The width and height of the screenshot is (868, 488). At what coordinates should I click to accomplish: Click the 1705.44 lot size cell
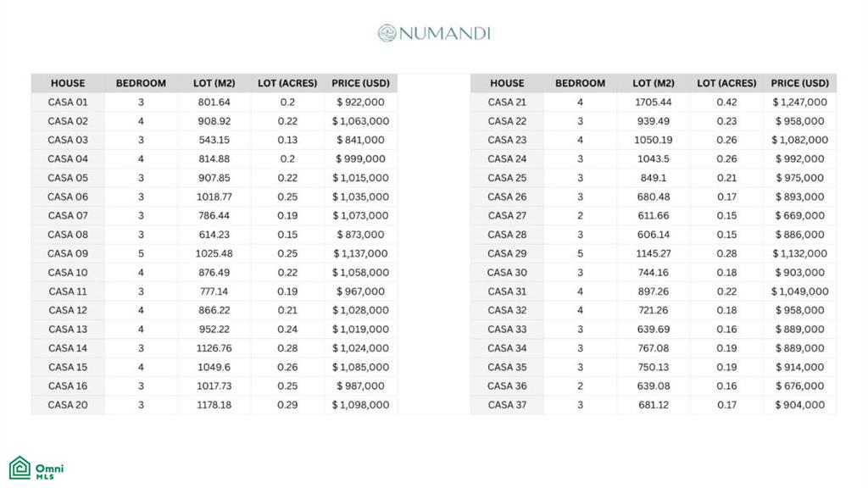[654, 102]
